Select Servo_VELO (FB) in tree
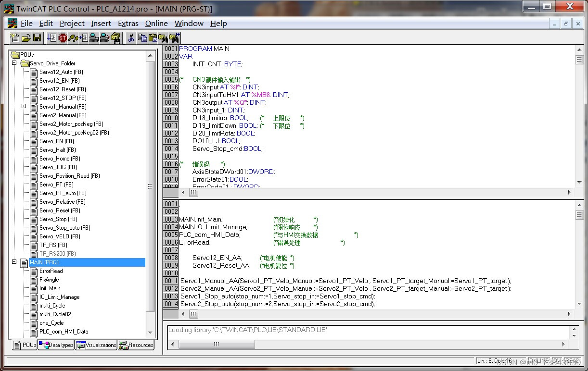 60,236
